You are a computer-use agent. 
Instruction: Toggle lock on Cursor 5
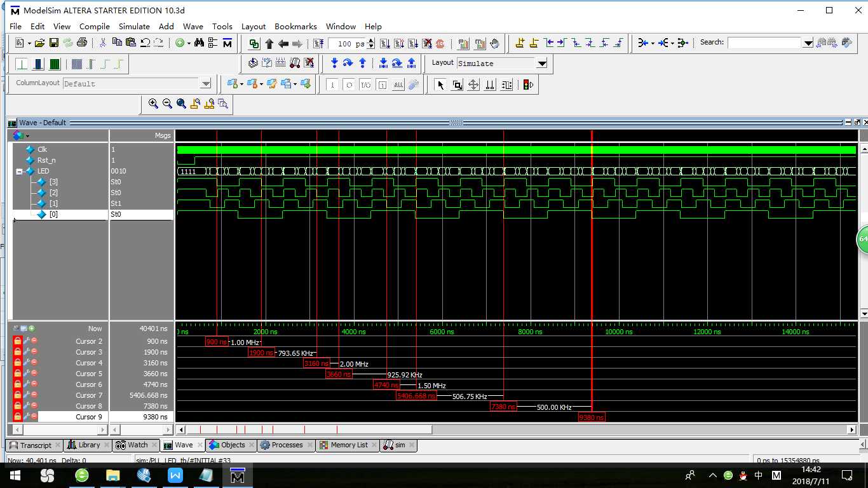17,374
